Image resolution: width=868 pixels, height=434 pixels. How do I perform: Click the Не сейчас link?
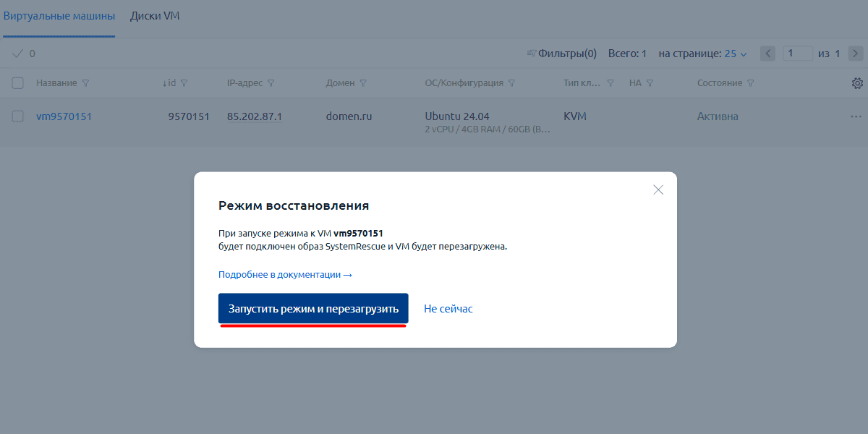click(x=448, y=309)
